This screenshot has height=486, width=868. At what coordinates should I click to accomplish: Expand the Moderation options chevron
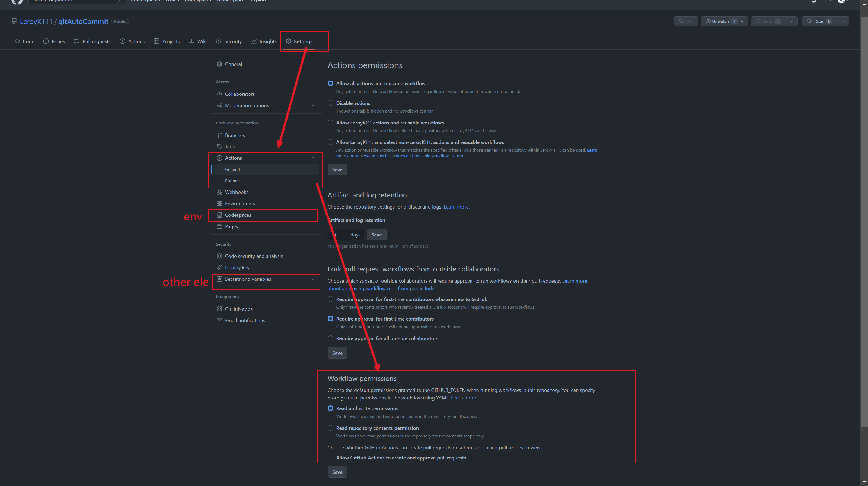pos(313,105)
